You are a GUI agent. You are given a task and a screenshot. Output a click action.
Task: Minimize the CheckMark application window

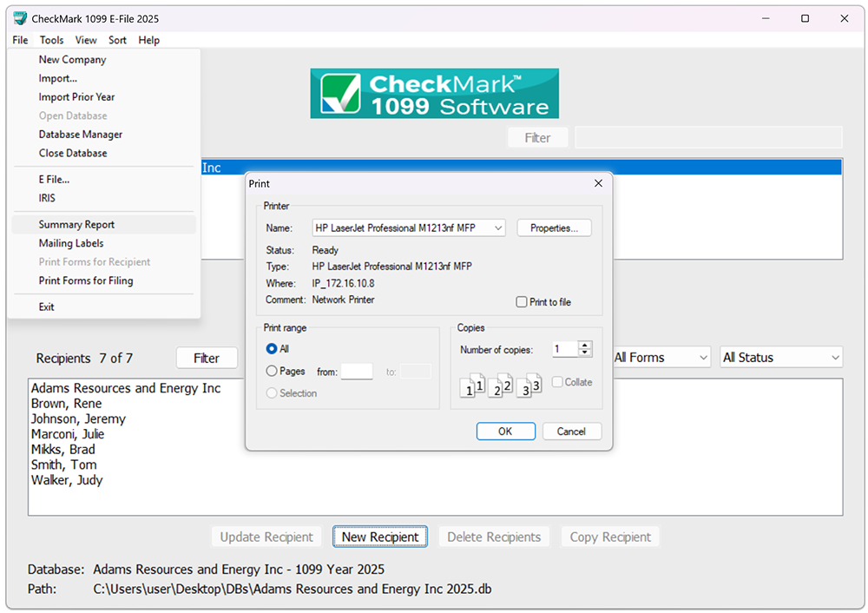point(766,18)
